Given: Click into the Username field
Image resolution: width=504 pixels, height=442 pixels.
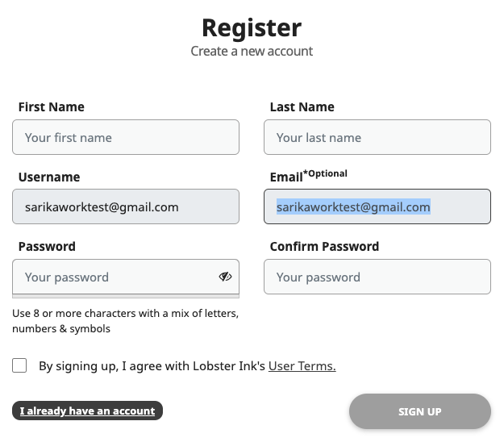Looking at the screenshot, I should (126, 206).
